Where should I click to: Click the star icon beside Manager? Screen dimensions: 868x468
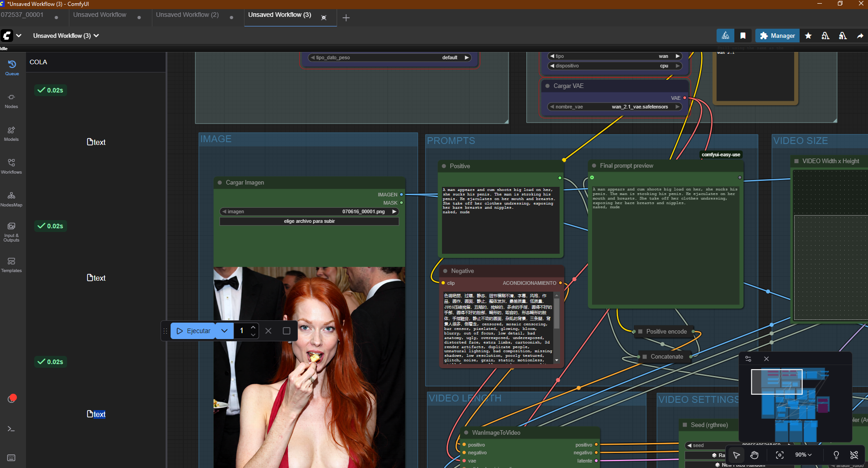808,36
